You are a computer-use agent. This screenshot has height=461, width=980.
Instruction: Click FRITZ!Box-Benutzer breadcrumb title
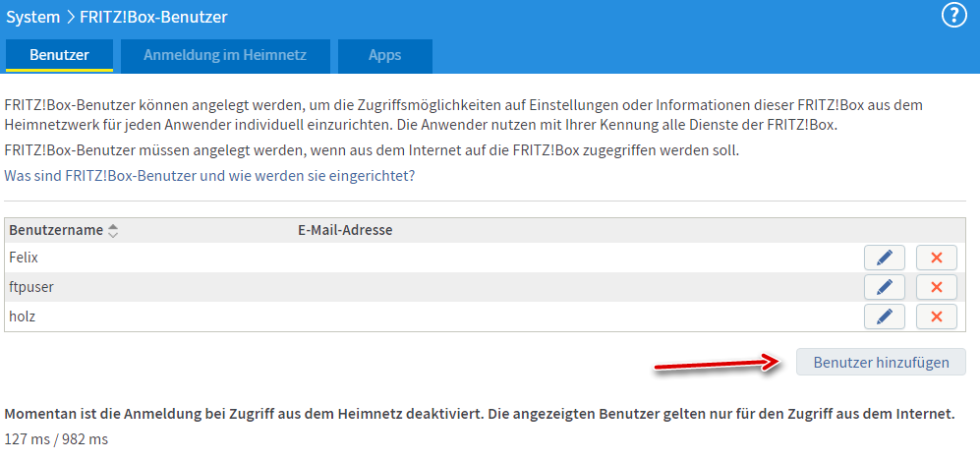[153, 17]
